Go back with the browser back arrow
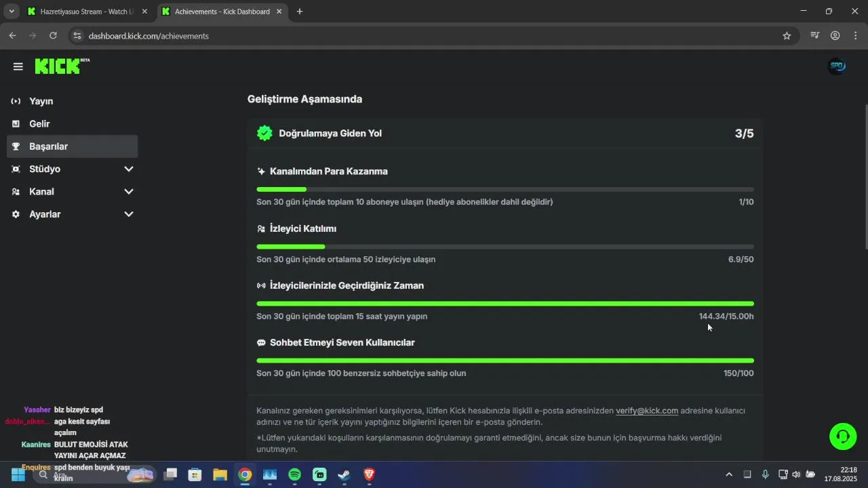This screenshot has height=488, width=868. pos(12,36)
